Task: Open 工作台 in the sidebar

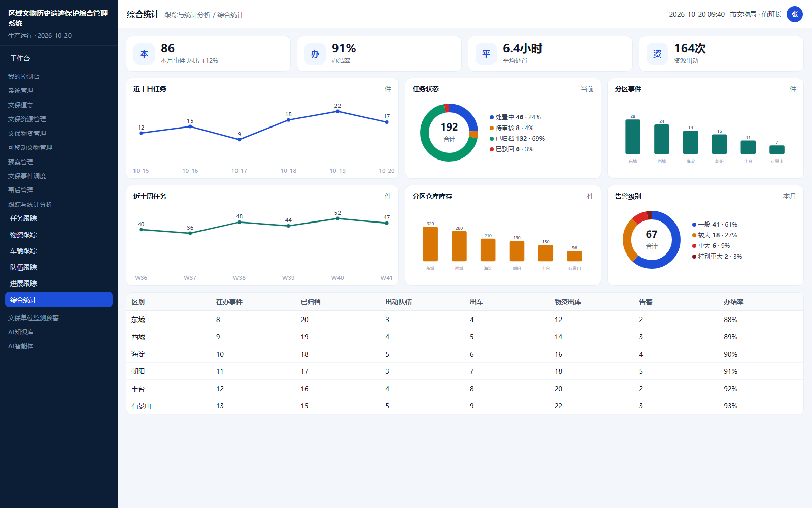Action: coord(59,58)
